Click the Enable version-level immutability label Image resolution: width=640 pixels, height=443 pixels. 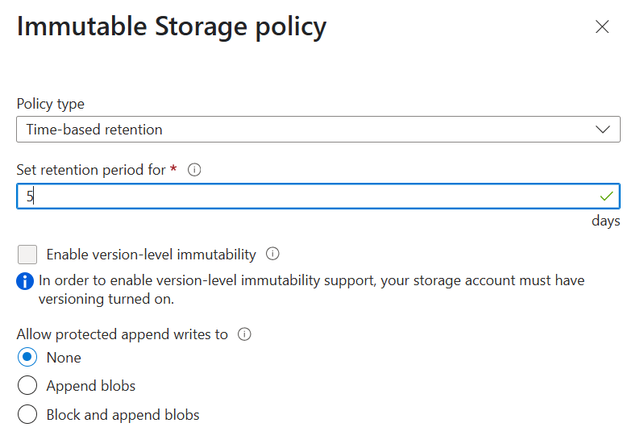151,254
